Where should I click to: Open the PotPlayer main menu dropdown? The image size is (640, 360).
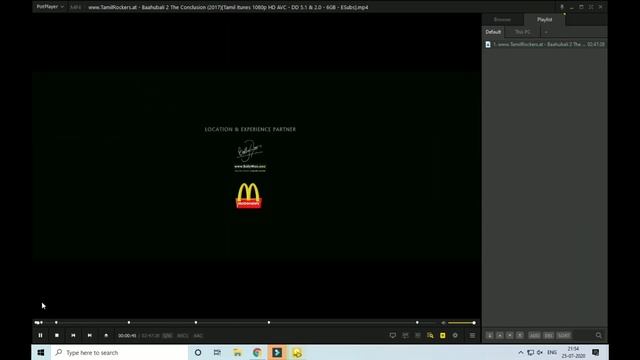pos(50,7)
